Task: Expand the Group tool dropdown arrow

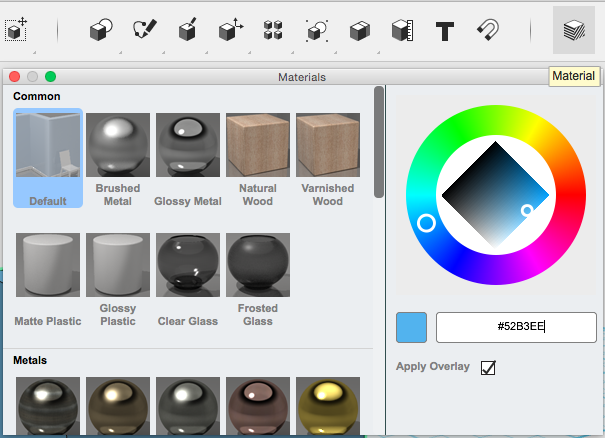Action: coord(336,52)
